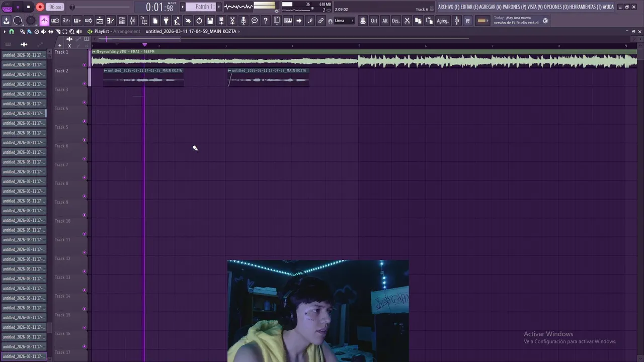The height and width of the screenshot is (362, 644).
Task: Click the undo history circular arrow icon
Action: coord(199,21)
